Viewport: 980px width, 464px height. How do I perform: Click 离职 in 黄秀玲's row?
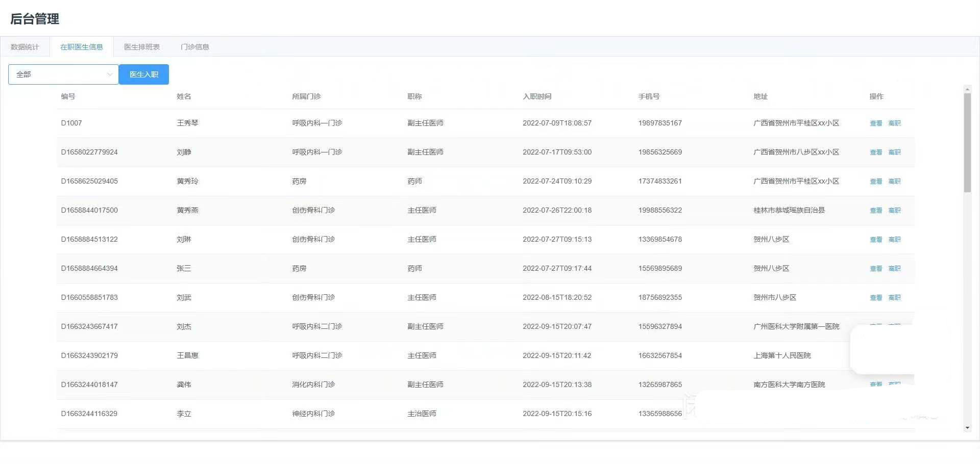[894, 182]
